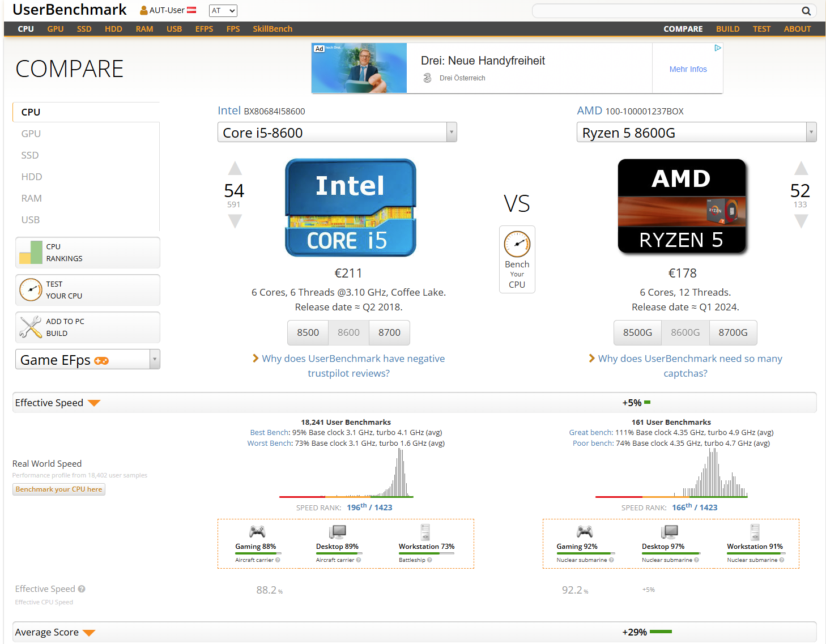Viewport: 826px width, 644px height.
Task: Click the search magnifier icon
Action: click(x=806, y=11)
